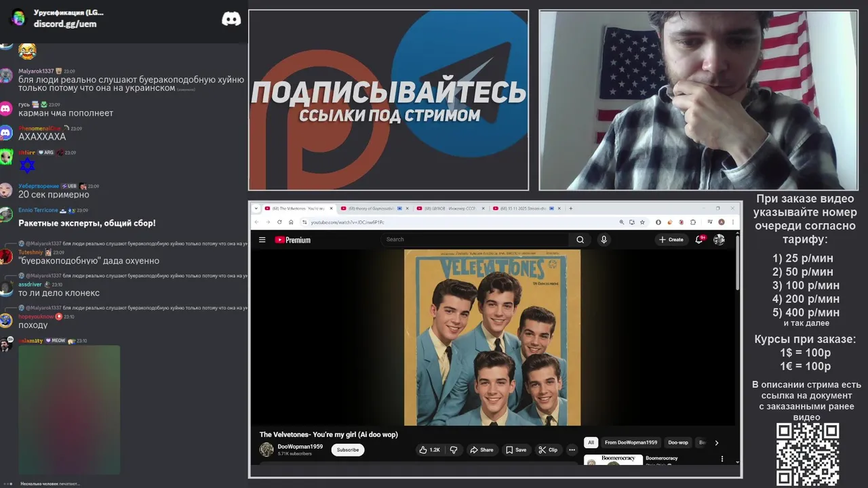Click the Discord logo in overlay header

pyautogui.click(x=231, y=19)
